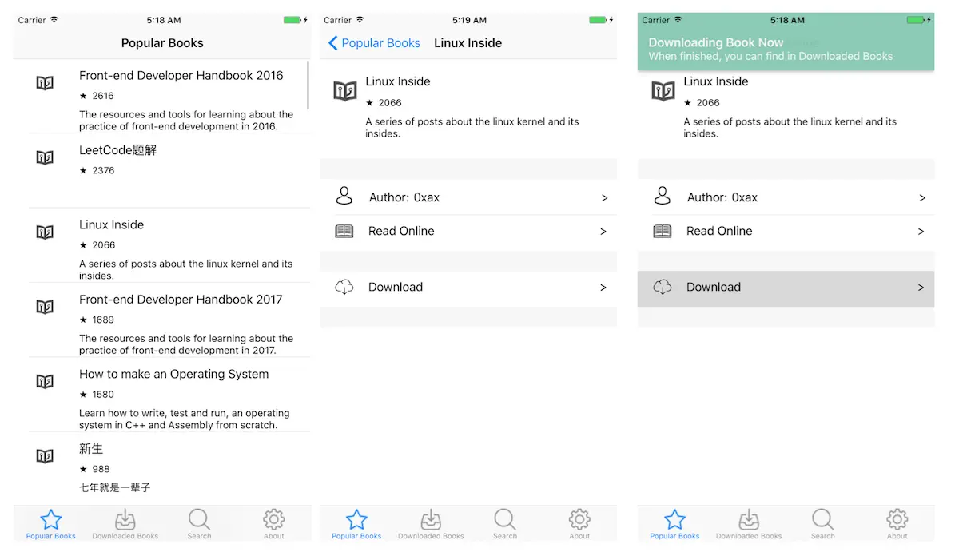This screenshot has width=959, height=560.
Task: Tap Read Online book icon in middle screen
Action: (x=344, y=231)
